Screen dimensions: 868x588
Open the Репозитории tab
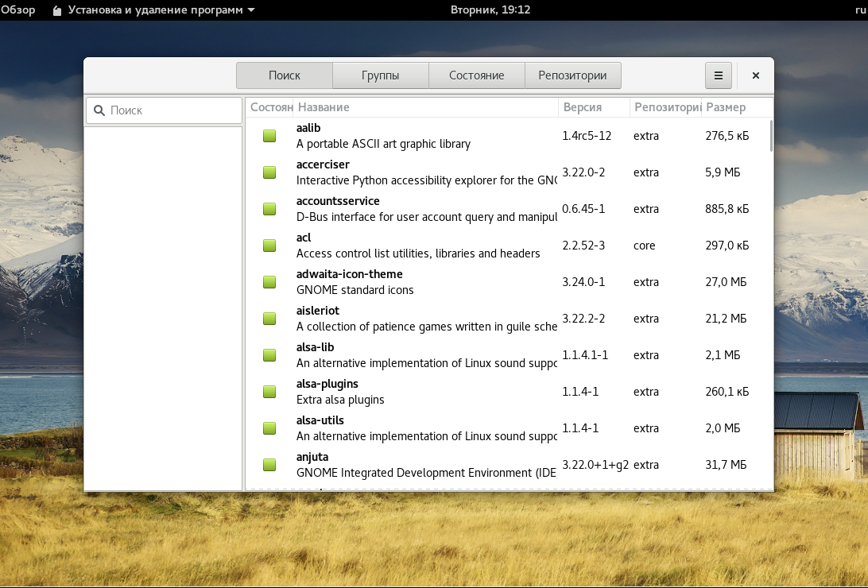[x=573, y=75]
